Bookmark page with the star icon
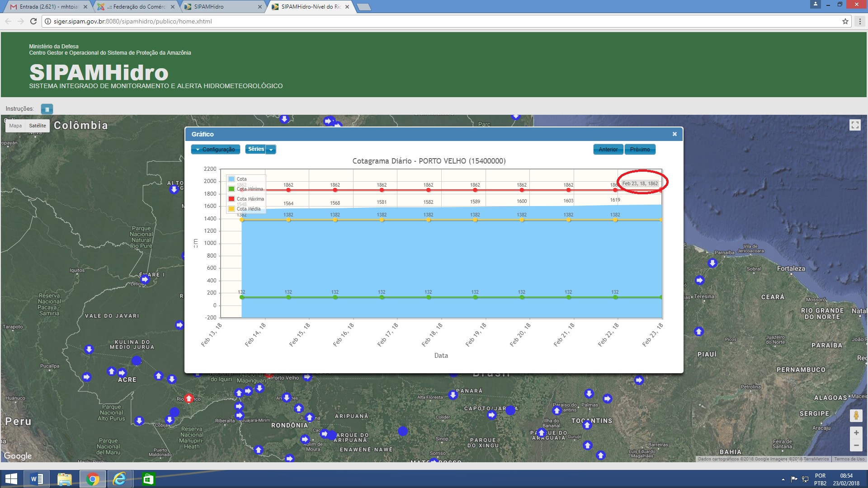The image size is (868, 488). (845, 21)
